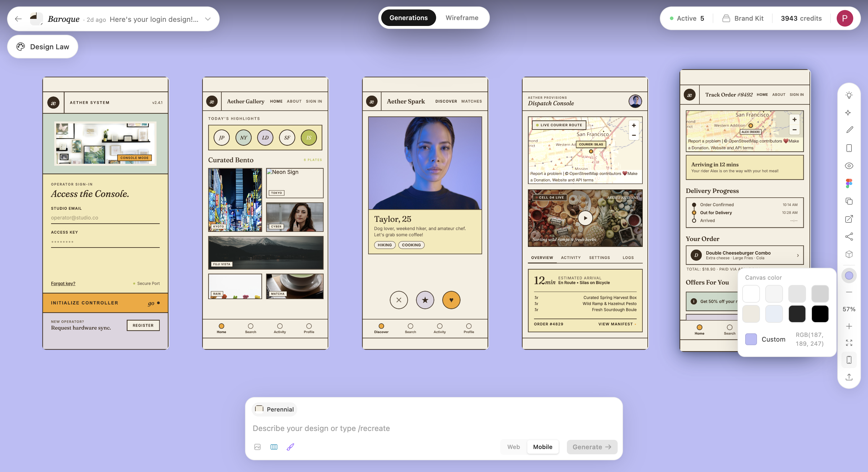Expand the Double Cheeseburger Combo order chevron

(797, 255)
